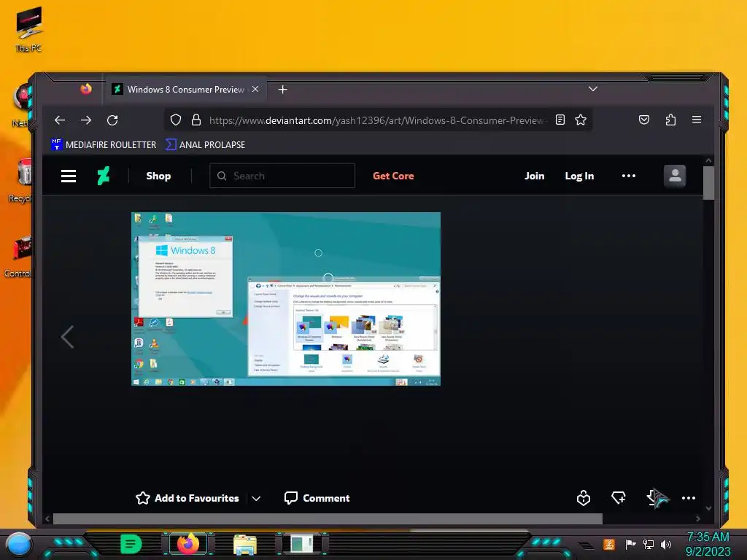Go forward with the browser forward arrow
The image size is (747, 560).
pyautogui.click(x=86, y=120)
